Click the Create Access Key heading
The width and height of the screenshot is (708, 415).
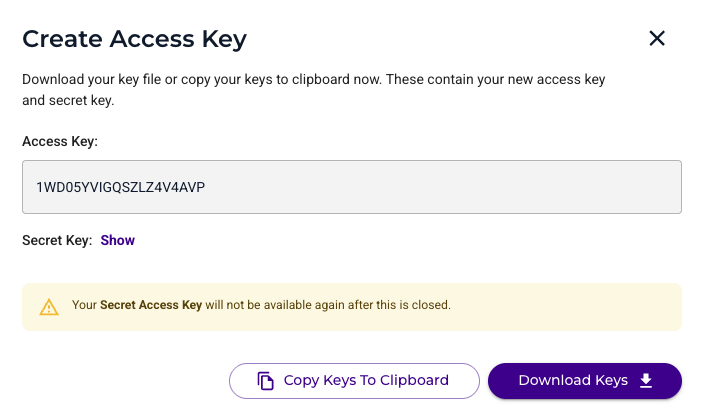[x=134, y=39]
